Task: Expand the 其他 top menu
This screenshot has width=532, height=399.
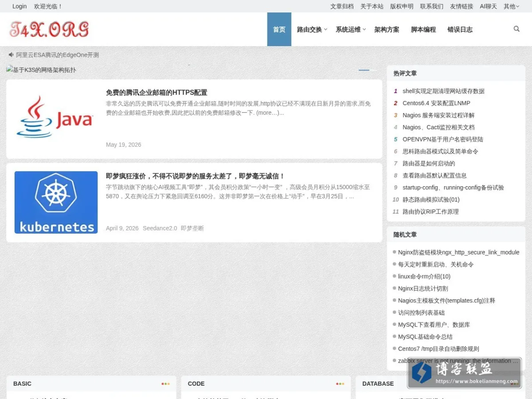Action: [x=511, y=6]
